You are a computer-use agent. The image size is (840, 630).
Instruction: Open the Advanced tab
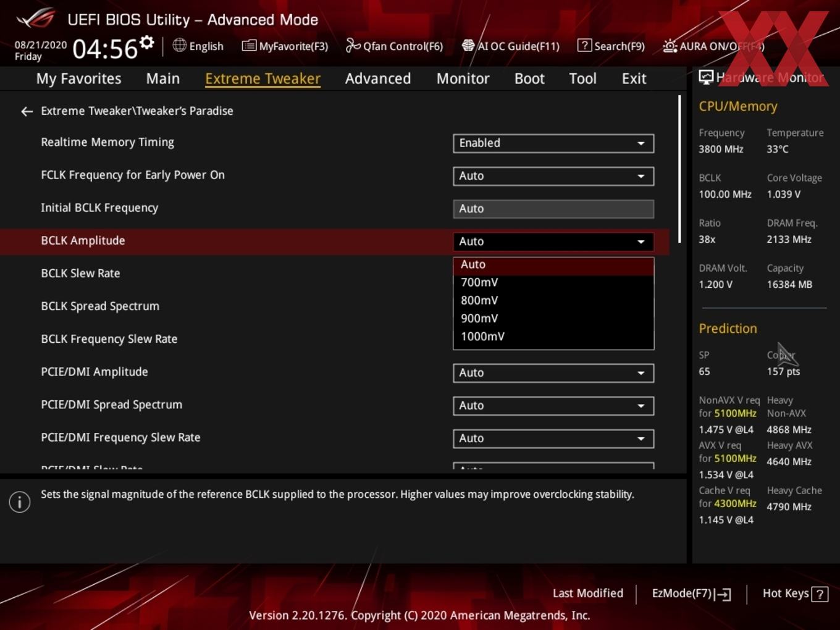(x=378, y=78)
